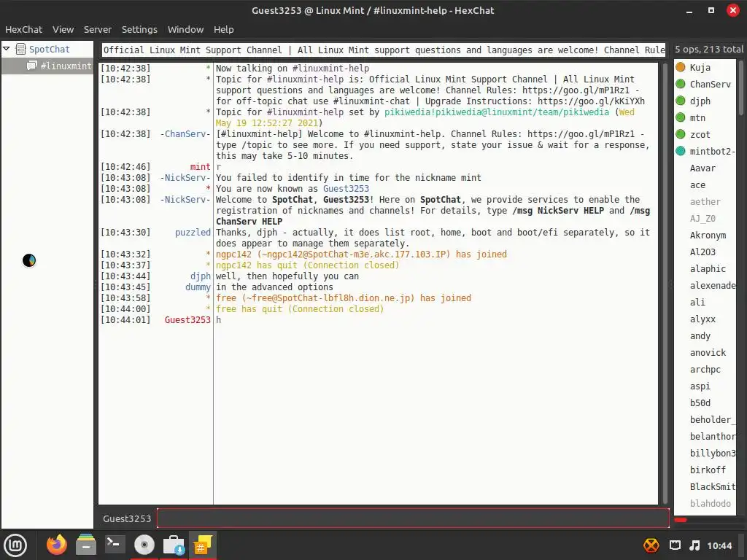The width and height of the screenshot is (747, 560).
Task: Select zcot in the user list
Action: click(700, 135)
